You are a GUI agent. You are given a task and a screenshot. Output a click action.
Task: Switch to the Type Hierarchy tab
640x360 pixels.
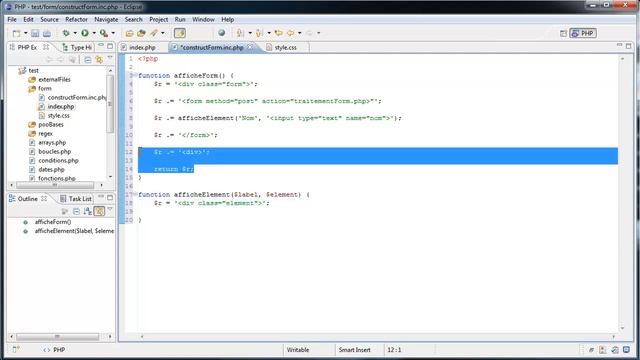(x=77, y=47)
